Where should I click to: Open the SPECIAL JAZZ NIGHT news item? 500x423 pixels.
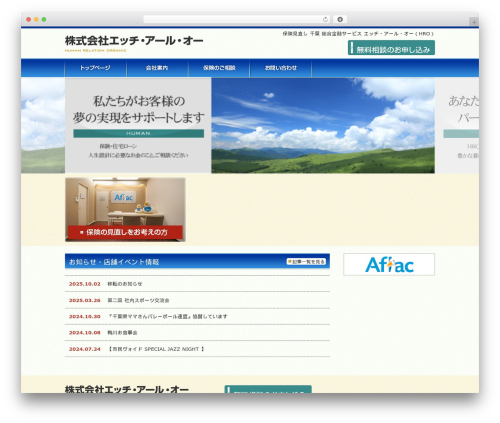pos(156,349)
